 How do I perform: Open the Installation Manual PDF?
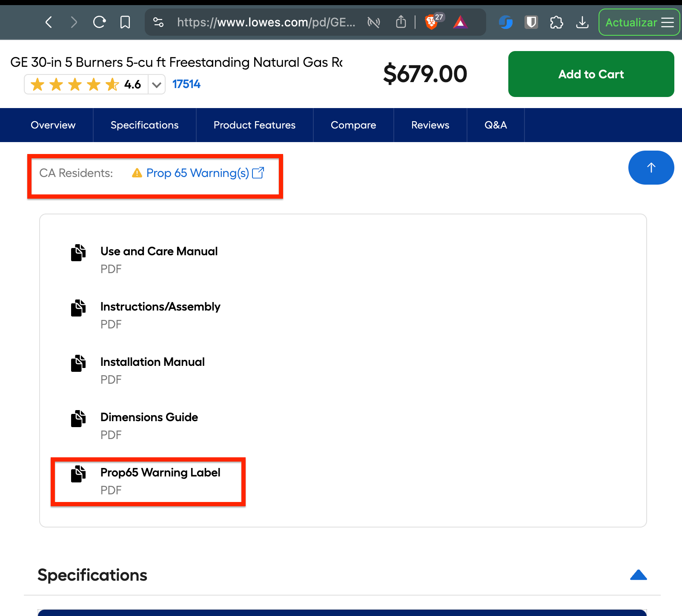click(152, 362)
